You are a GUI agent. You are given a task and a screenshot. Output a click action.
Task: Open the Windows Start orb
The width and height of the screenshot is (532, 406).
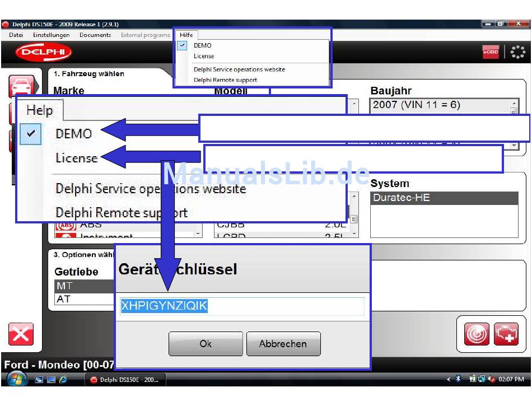[17, 379]
